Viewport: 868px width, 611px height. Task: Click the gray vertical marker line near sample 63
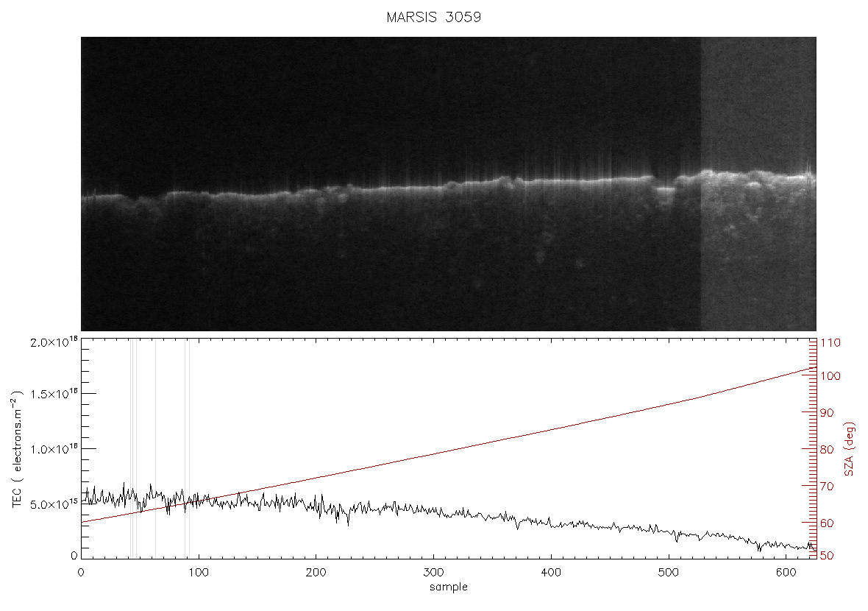click(x=155, y=449)
